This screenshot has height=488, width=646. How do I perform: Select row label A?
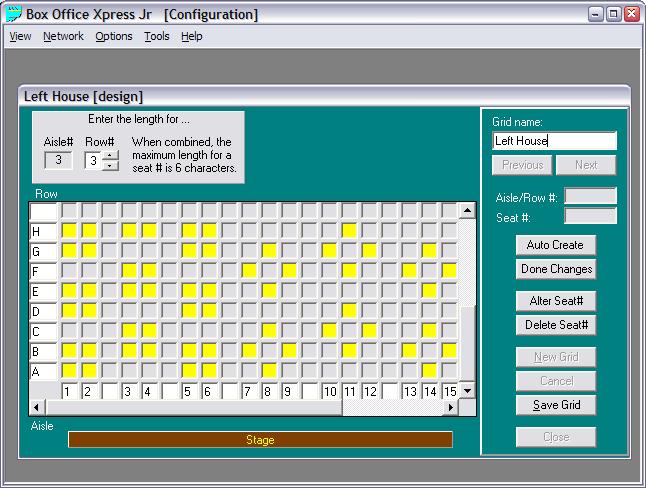point(43,371)
